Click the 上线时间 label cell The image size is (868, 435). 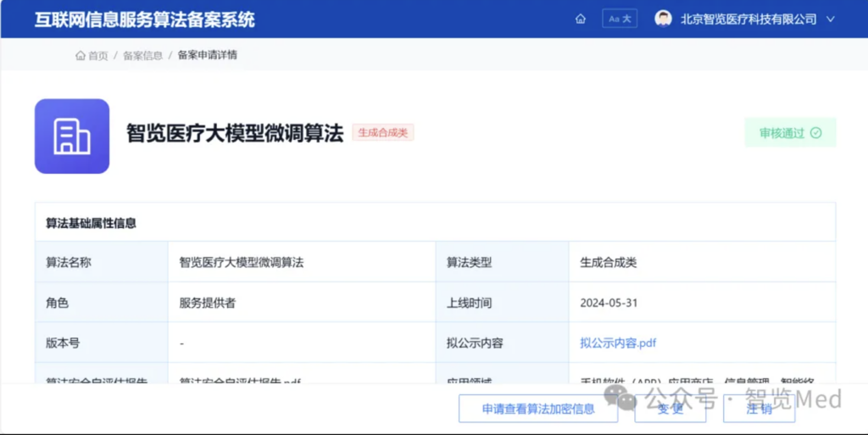(x=502, y=302)
